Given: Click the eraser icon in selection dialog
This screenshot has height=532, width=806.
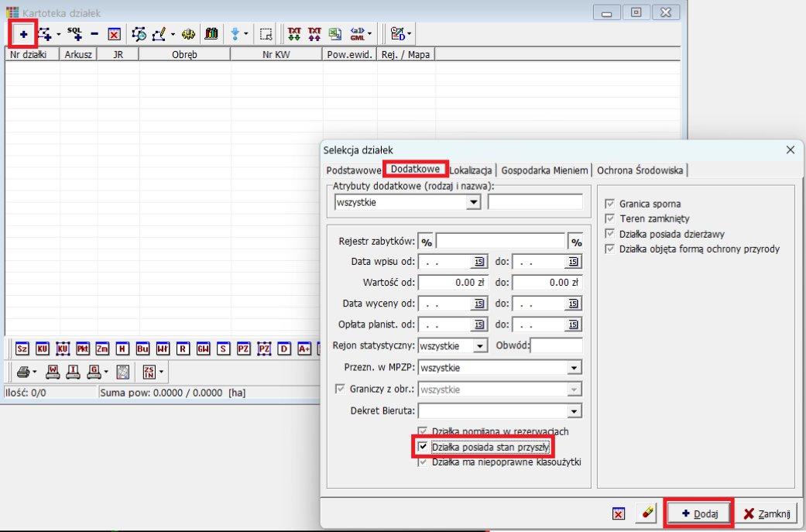Looking at the screenshot, I should pyautogui.click(x=648, y=513).
